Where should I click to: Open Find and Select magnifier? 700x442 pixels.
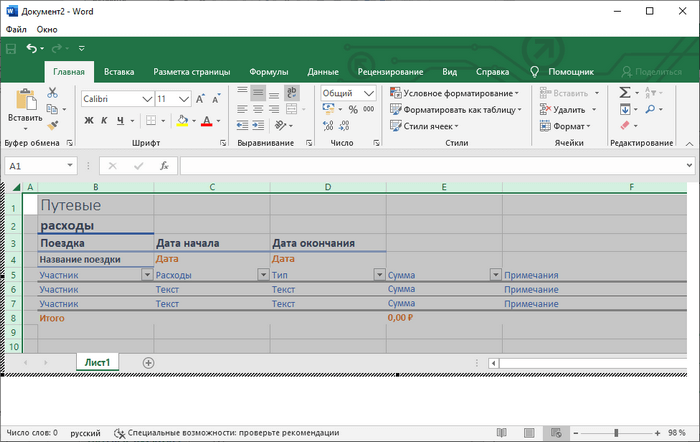650,109
